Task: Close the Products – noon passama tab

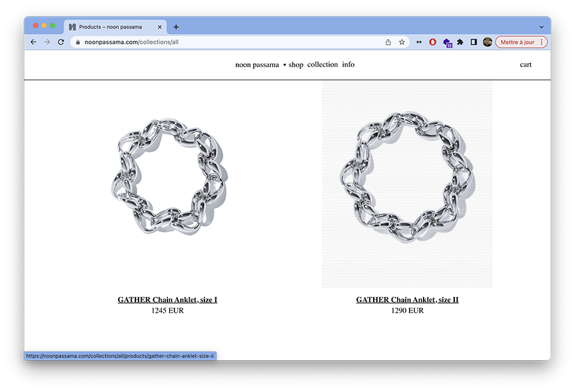Action: [160, 27]
